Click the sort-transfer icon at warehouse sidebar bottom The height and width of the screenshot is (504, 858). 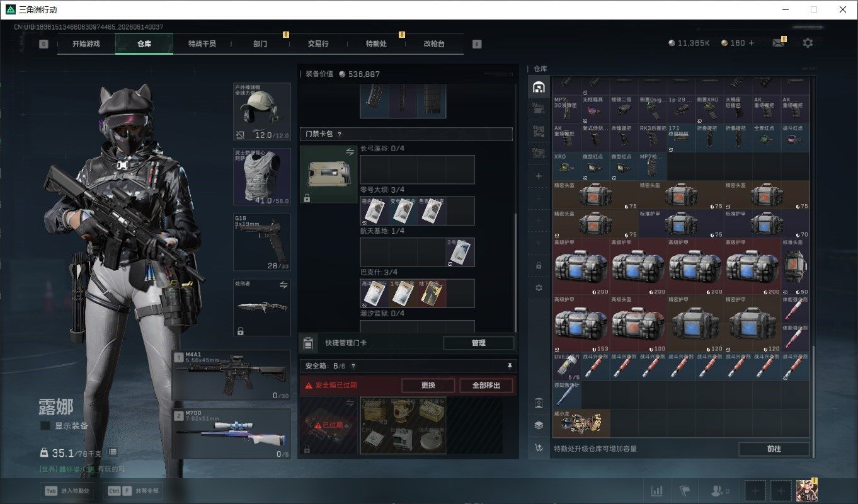(x=539, y=448)
